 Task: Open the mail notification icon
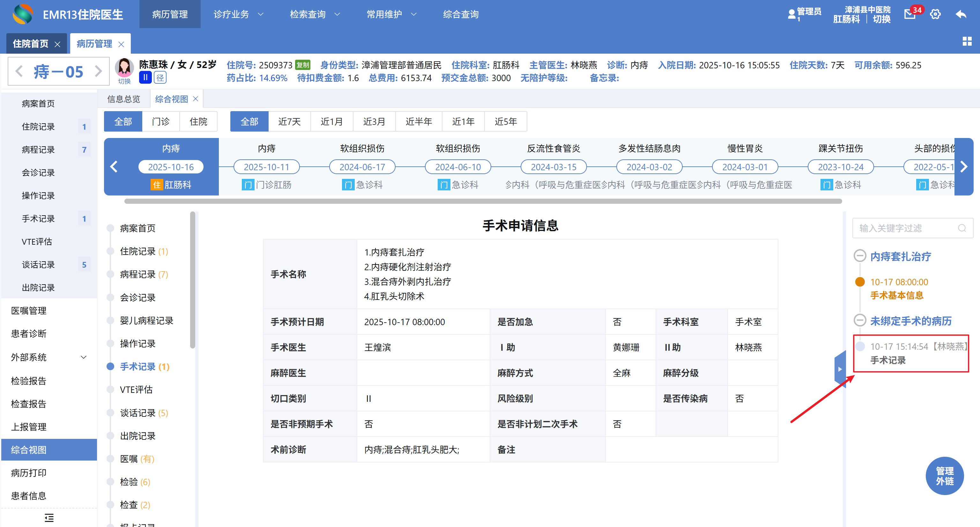coord(909,14)
